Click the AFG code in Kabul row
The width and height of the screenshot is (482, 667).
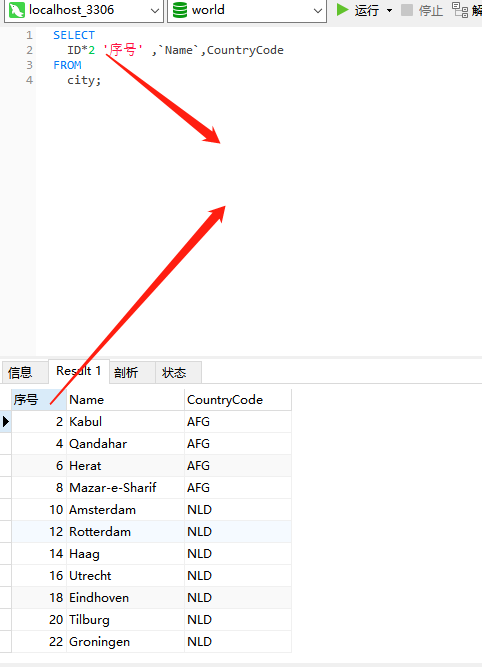click(238, 422)
